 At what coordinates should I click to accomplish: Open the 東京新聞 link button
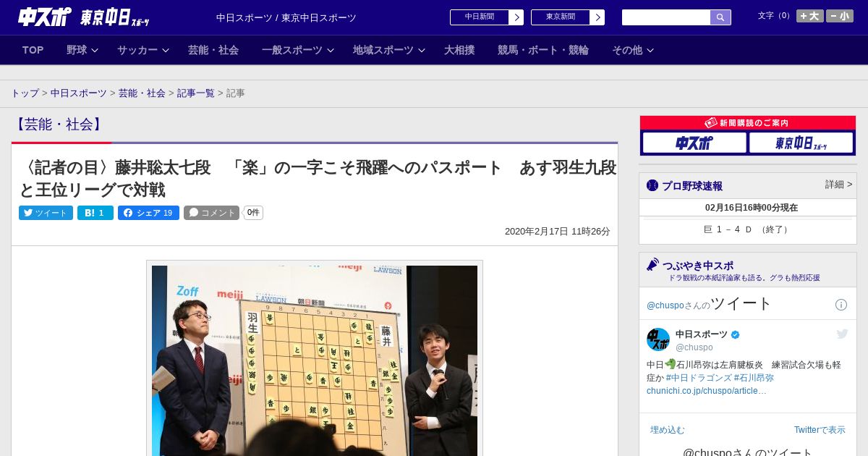click(x=561, y=17)
